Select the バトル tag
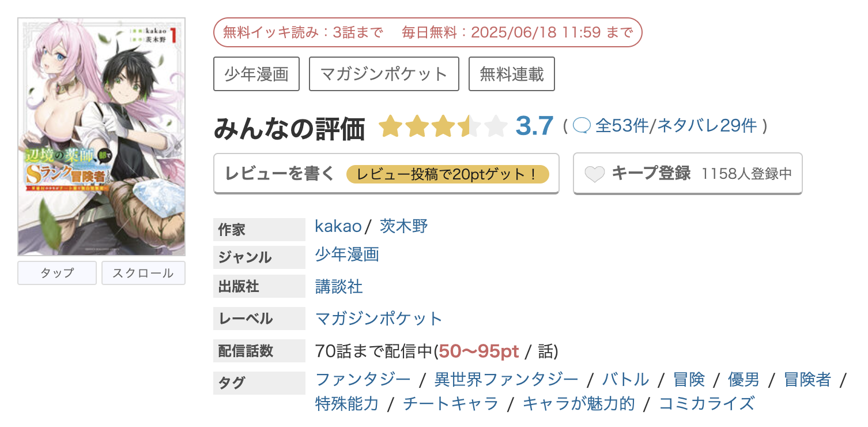 (x=626, y=379)
